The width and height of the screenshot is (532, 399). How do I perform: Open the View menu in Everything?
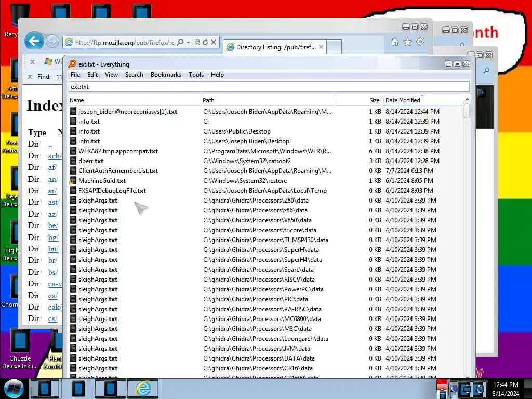[x=111, y=75]
